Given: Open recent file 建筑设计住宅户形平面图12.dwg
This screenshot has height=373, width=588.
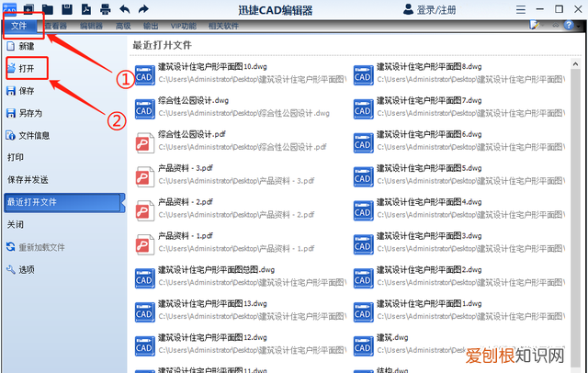Looking at the screenshot, I should 240,344.
